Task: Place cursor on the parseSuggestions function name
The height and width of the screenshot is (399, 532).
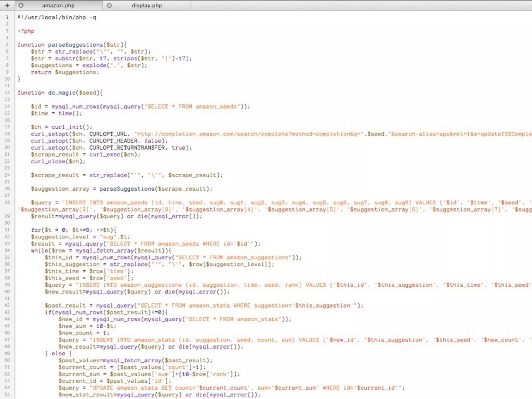Action: coord(75,45)
